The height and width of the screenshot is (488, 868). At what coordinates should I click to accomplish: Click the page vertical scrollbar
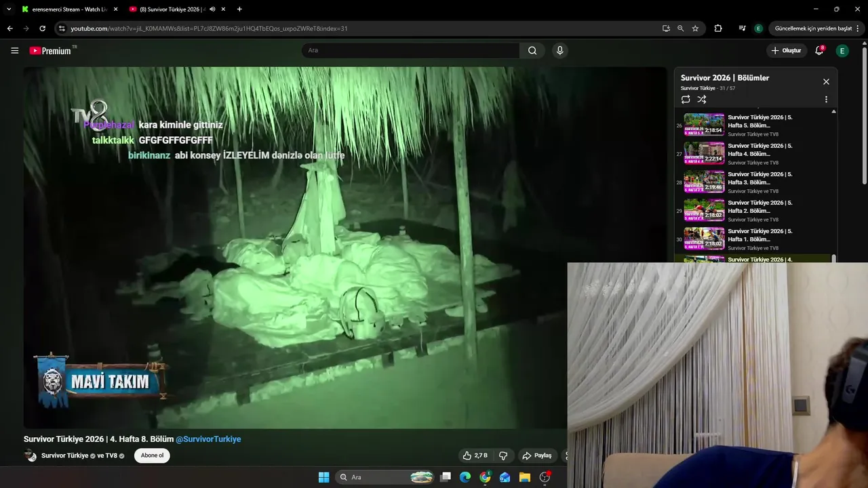coord(865,115)
